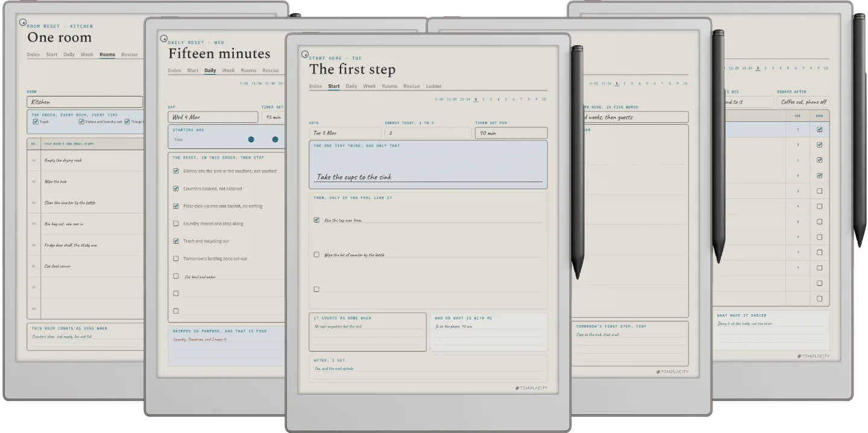Select Daily tab on Fifteen minutes page
868x433 pixels.
click(210, 71)
